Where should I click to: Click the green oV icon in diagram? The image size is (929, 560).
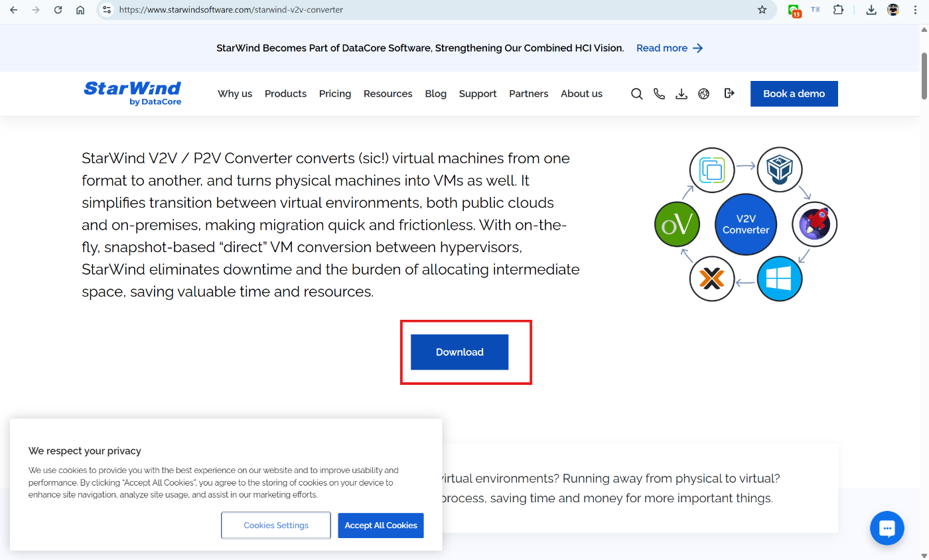coord(677,224)
